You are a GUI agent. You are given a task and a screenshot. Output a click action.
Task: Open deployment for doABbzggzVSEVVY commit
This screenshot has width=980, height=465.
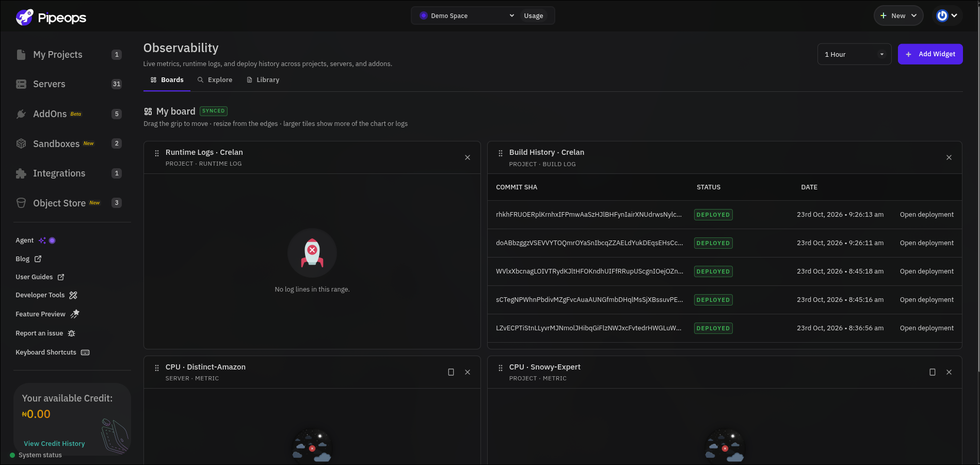click(927, 243)
